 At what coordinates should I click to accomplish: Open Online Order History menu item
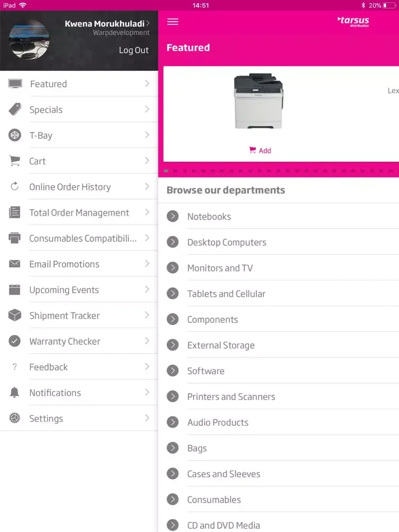[70, 187]
